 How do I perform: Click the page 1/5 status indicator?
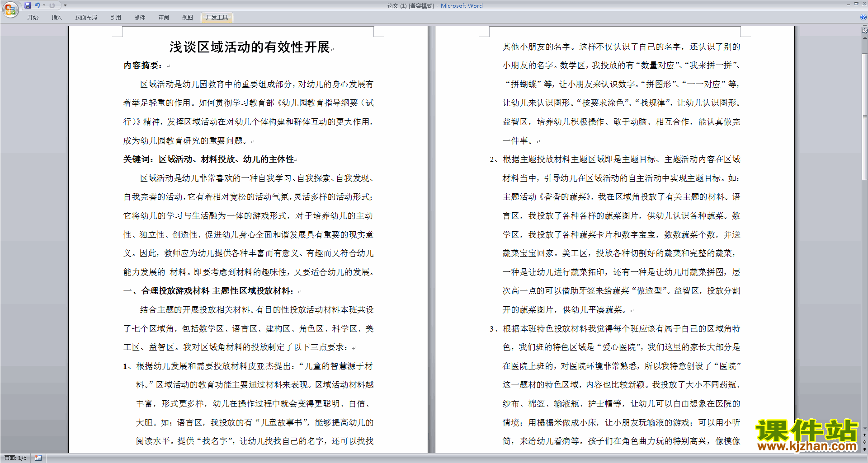tap(15, 458)
